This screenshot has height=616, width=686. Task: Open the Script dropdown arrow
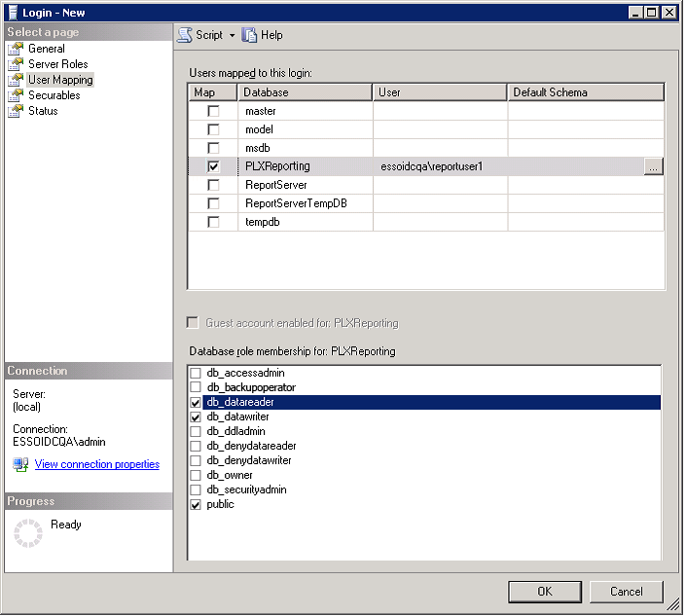tap(233, 35)
